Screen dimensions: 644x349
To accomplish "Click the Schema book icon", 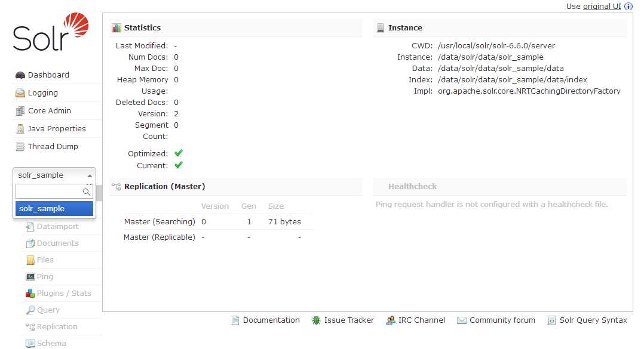I will pyautogui.click(x=30, y=343).
